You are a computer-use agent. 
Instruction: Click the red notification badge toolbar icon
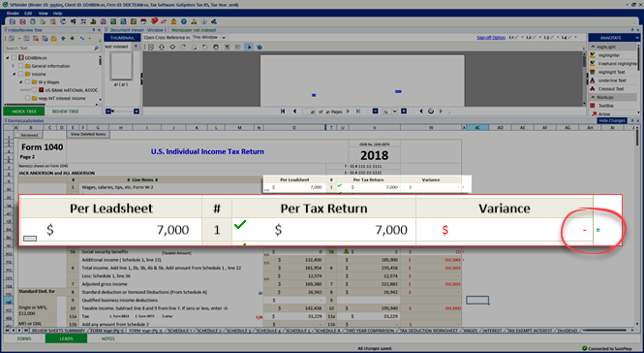pos(154,21)
